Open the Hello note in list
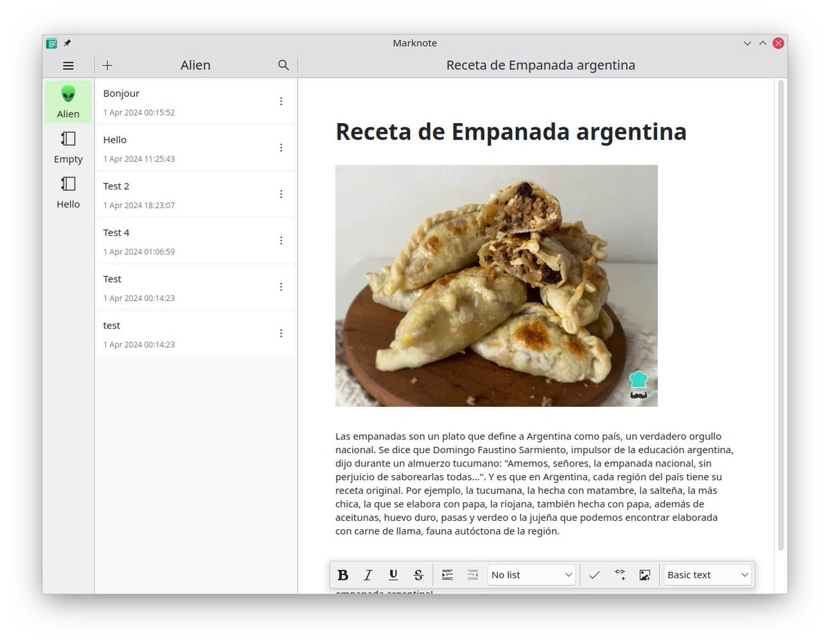Image resolution: width=830 pixels, height=644 pixels. (x=195, y=148)
